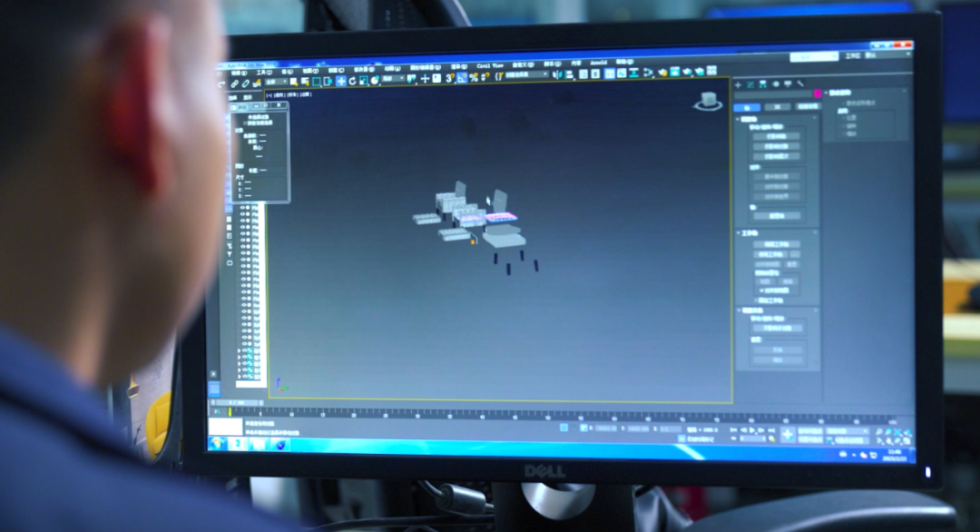980x532 pixels.
Task: Activate the Select and Rotate tool
Action: [x=352, y=82]
